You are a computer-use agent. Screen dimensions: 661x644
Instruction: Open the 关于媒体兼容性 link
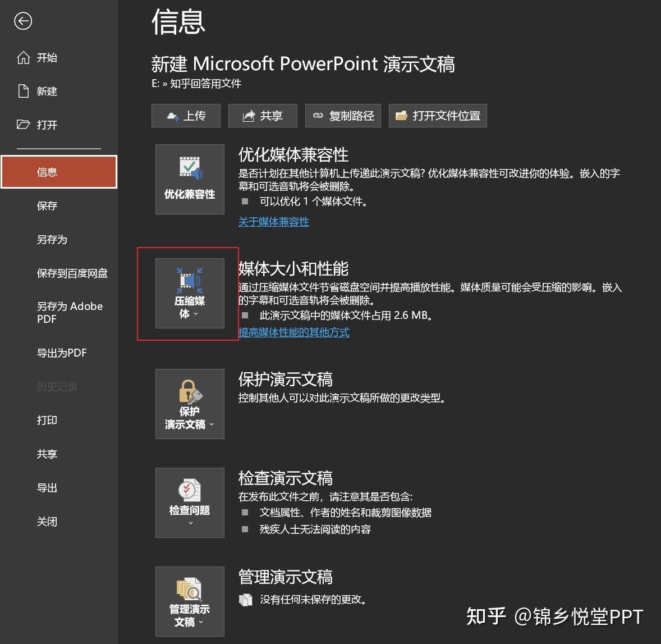tap(274, 222)
